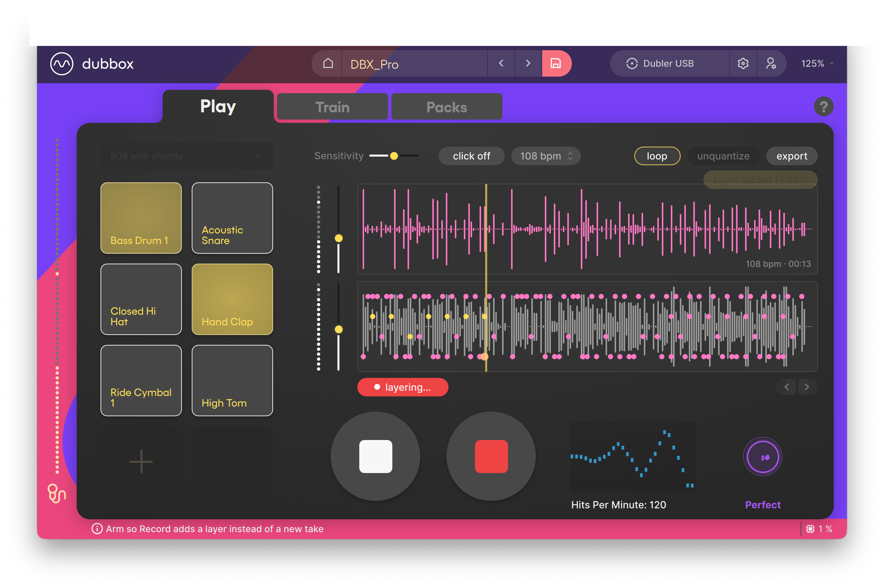Screen dimensions: 884x588
Task: Toggle the loop button
Action: pos(657,156)
